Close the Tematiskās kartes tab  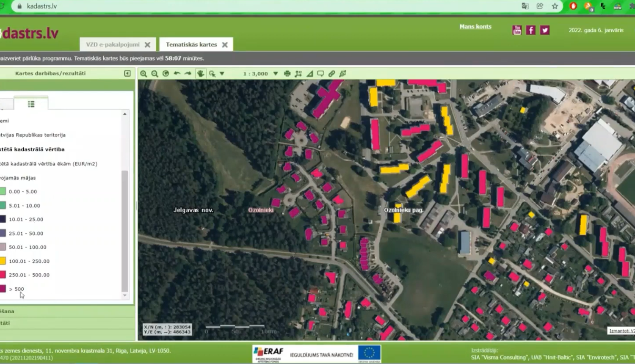click(x=225, y=44)
